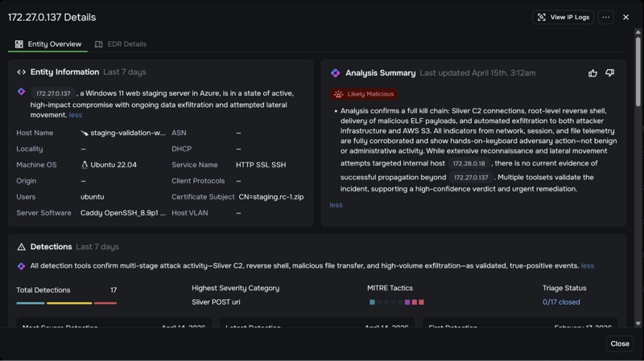
Task: Click thumbs up on Analysis Summary
Action: 593,73
